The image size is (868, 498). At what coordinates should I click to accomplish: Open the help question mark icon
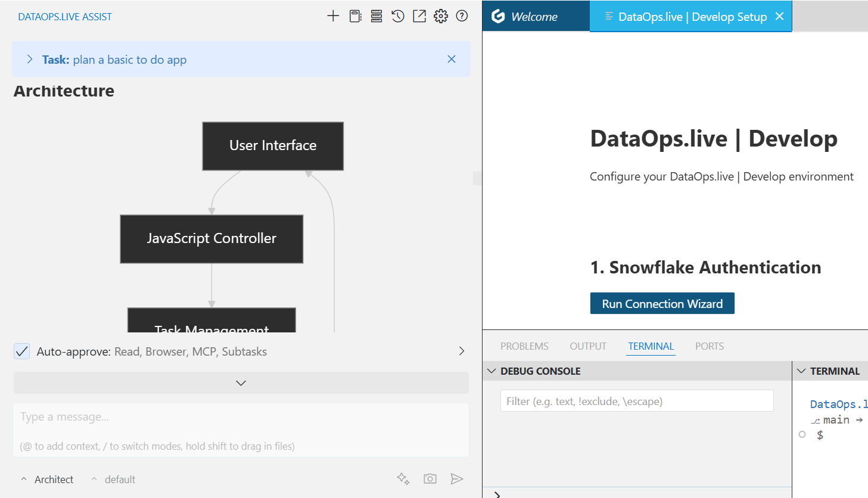(x=462, y=16)
